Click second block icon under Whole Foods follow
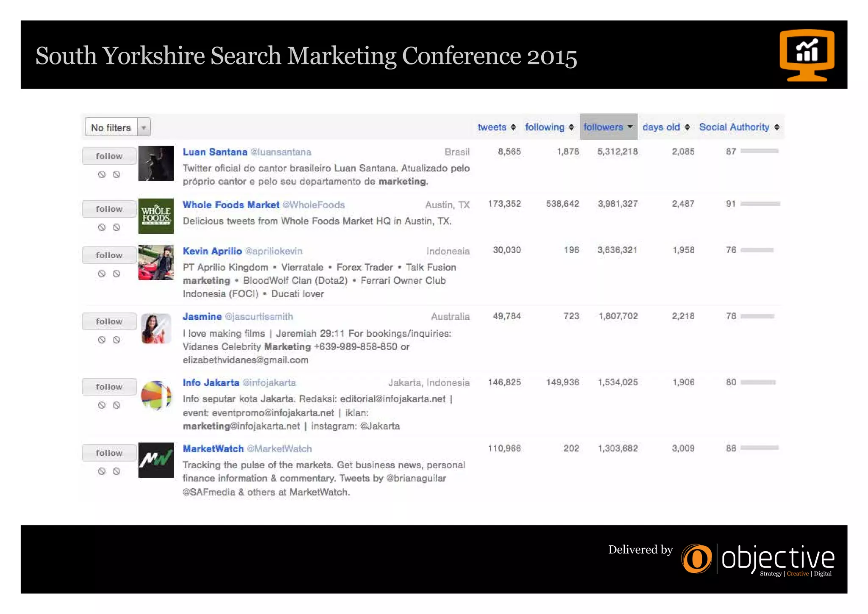 (x=116, y=227)
